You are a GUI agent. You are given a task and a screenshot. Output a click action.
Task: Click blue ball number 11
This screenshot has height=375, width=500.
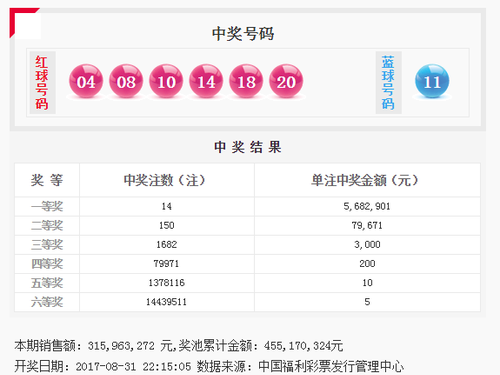(432, 81)
